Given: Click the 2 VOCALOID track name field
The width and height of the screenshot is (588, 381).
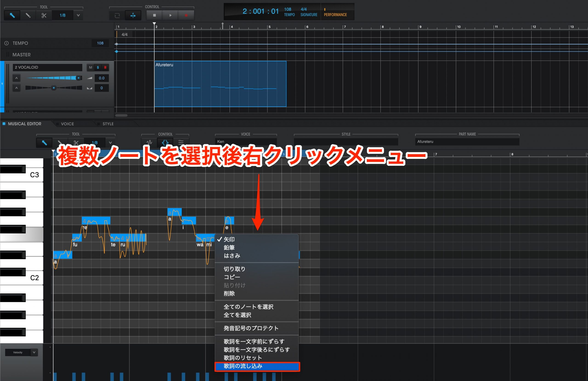Looking at the screenshot, I should 48,67.
